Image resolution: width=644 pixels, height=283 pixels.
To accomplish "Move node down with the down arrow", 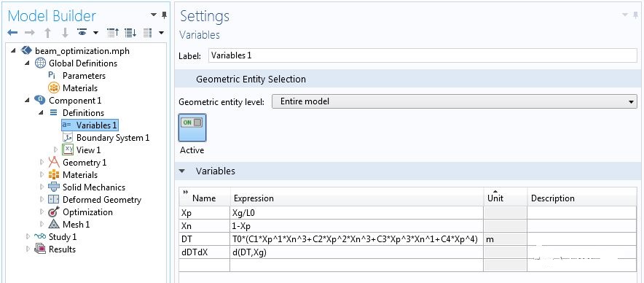I will pyautogui.click(x=65, y=33).
